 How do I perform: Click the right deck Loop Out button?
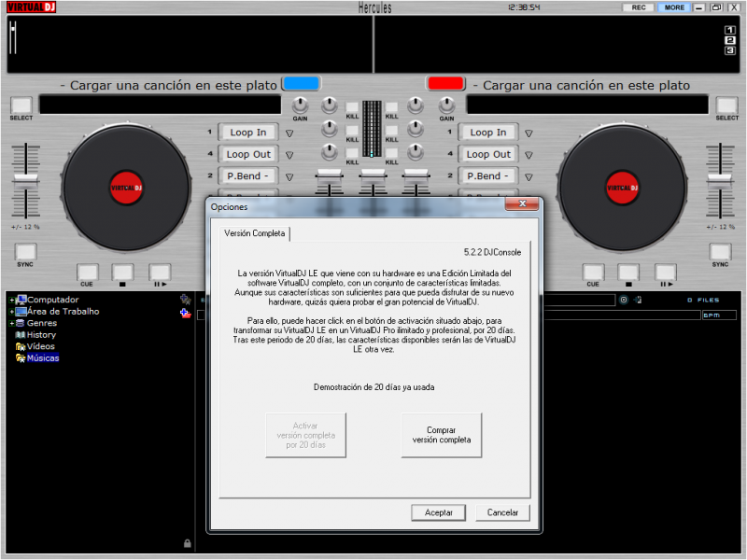tap(488, 154)
